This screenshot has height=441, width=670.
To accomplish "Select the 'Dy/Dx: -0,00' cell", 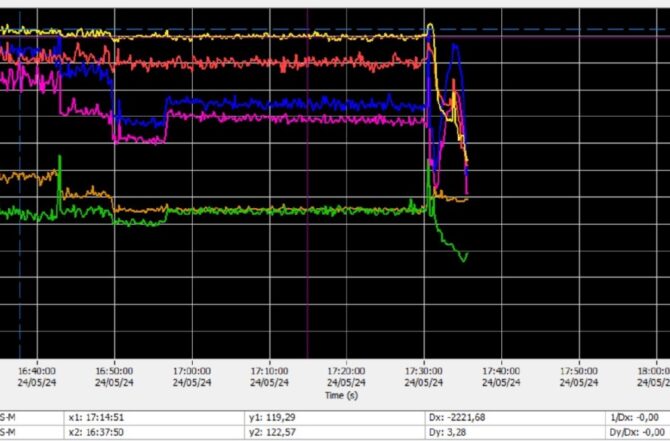I will coord(638,432).
